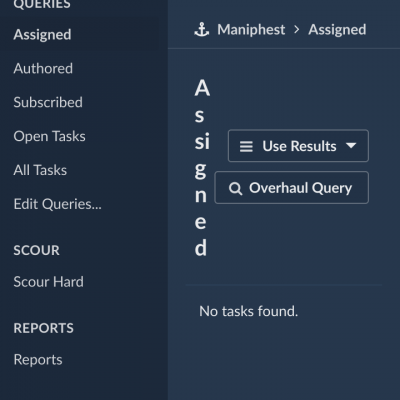The width and height of the screenshot is (400, 400).
Task: Open the Reports sidebar item
Action: [x=38, y=360]
